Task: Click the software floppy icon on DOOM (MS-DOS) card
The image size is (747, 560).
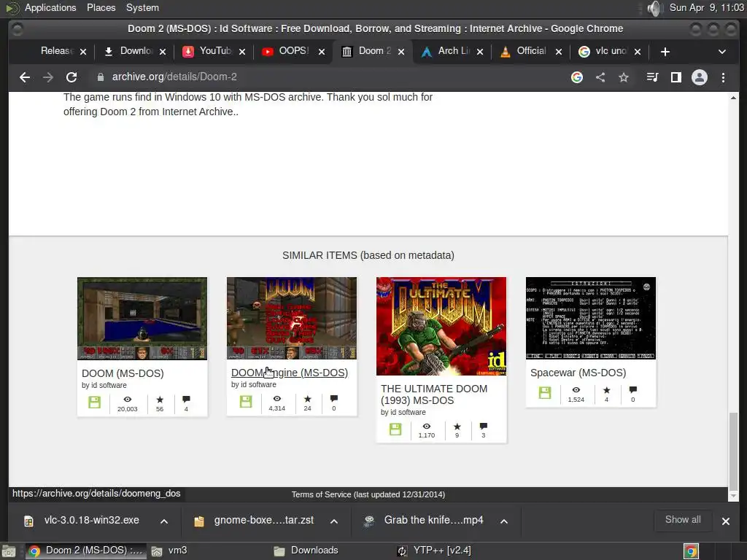Action: pyautogui.click(x=94, y=402)
